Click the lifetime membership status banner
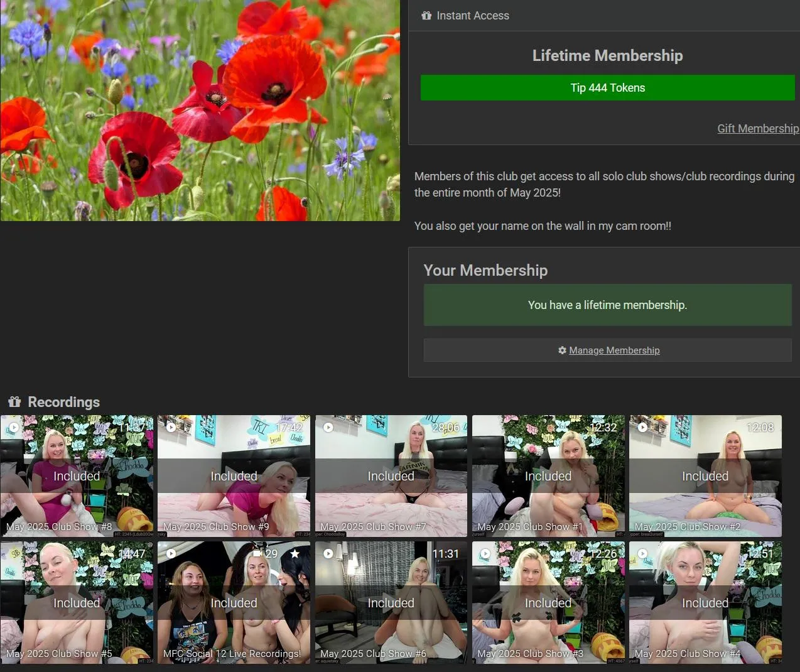Screen dimensions: 800x672 coord(607,305)
